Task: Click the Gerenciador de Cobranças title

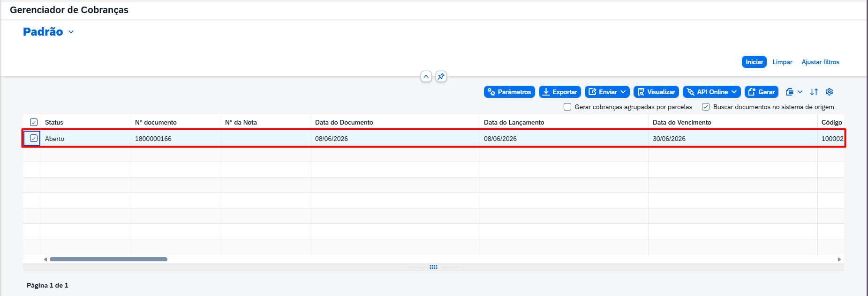Action: pos(69,10)
